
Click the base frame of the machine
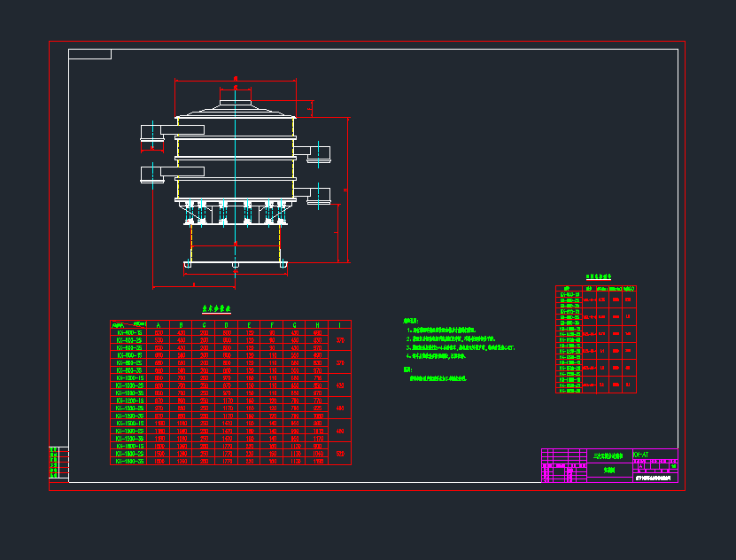click(234, 264)
